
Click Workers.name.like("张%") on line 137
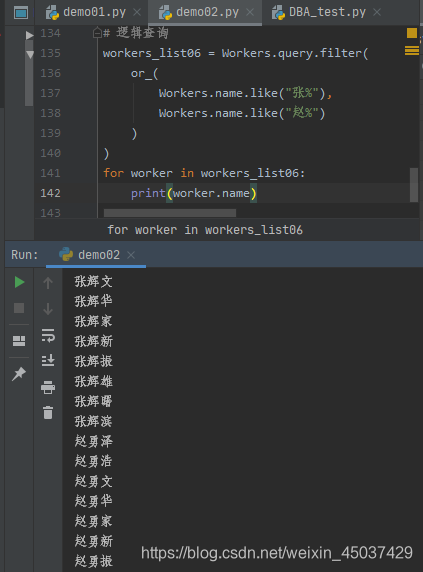tap(242, 93)
